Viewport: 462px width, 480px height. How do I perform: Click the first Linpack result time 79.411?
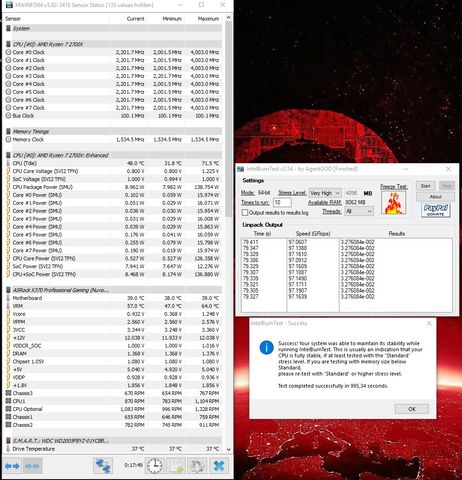pyautogui.click(x=250, y=242)
